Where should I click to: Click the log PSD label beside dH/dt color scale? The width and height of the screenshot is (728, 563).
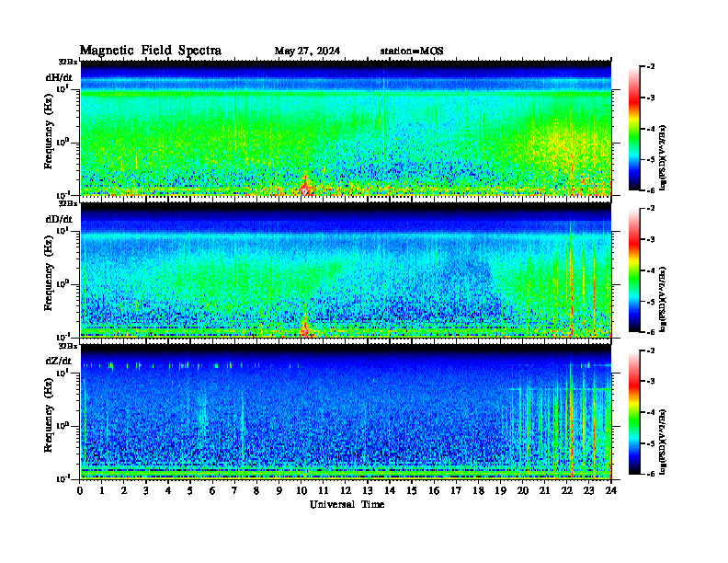(663, 157)
